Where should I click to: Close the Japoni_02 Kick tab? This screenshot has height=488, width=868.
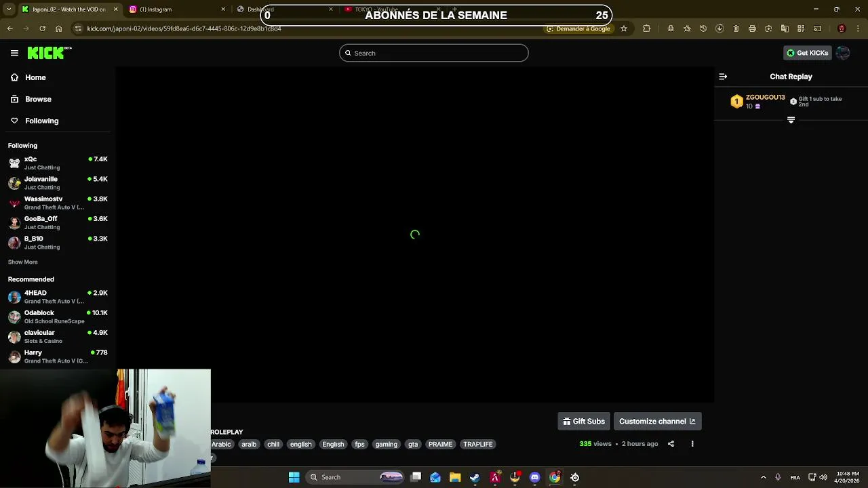pos(115,9)
